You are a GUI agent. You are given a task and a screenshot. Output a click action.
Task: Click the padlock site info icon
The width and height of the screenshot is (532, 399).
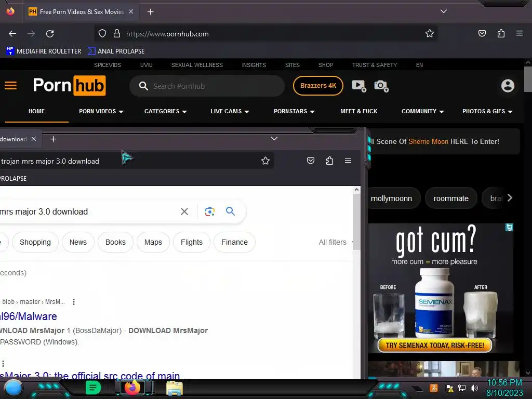(117, 34)
